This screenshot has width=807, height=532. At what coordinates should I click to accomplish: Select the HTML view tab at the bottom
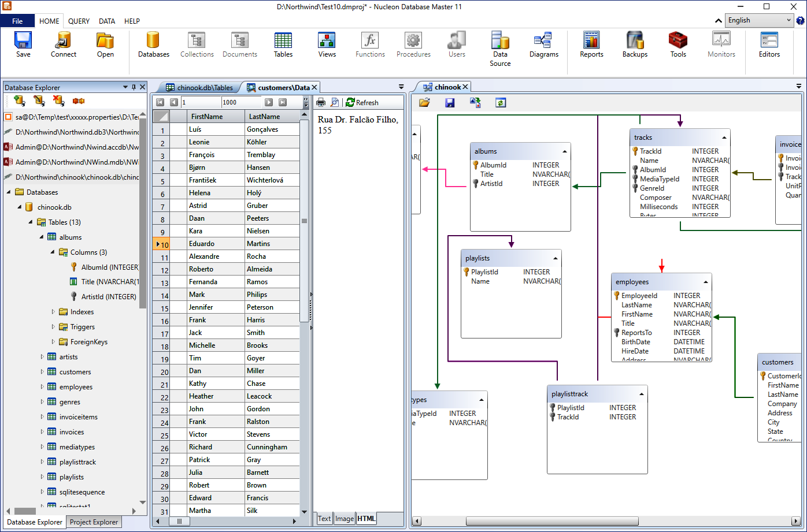pyautogui.click(x=366, y=518)
